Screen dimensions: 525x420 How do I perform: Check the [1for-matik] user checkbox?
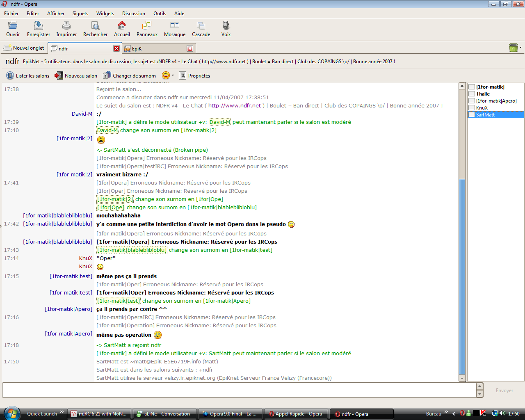coord(472,87)
